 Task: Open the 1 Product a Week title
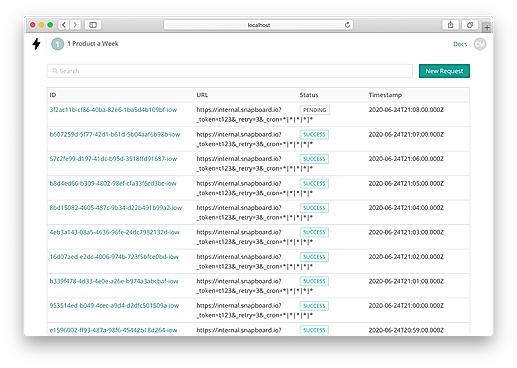tap(93, 44)
